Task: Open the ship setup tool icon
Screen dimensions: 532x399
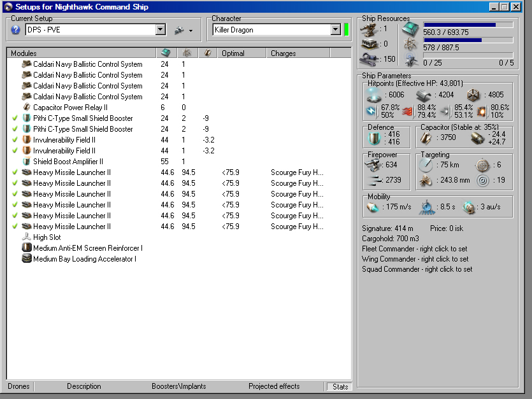Action: click(180, 30)
